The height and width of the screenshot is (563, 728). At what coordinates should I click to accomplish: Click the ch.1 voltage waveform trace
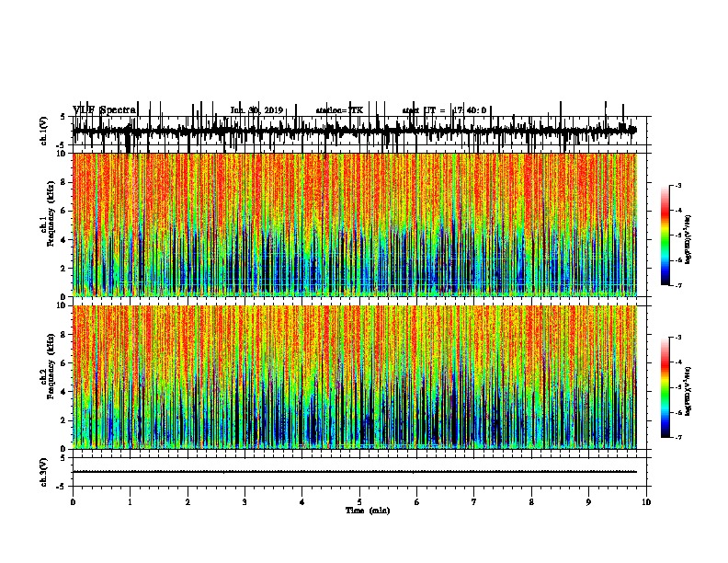click(x=355, y=131)
